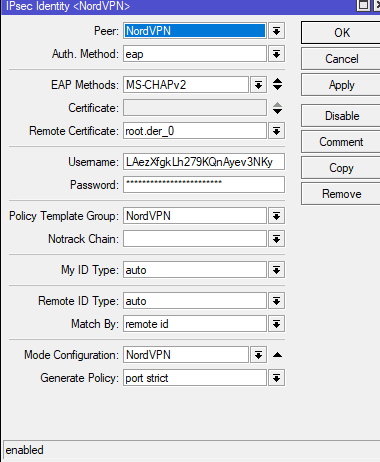The image size is (380, 462).
Task: Open the EAP Methods dropdown arrow
Action: [258, 85]
